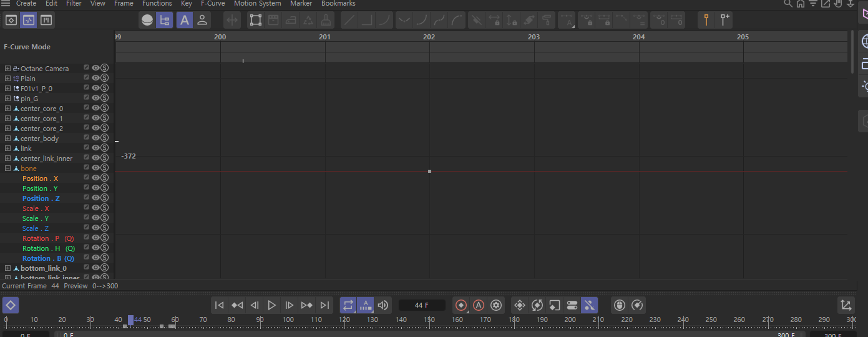
Task: Collapse the bone object hierarchy
Action: pyautogui.click(x=7, y=168)
